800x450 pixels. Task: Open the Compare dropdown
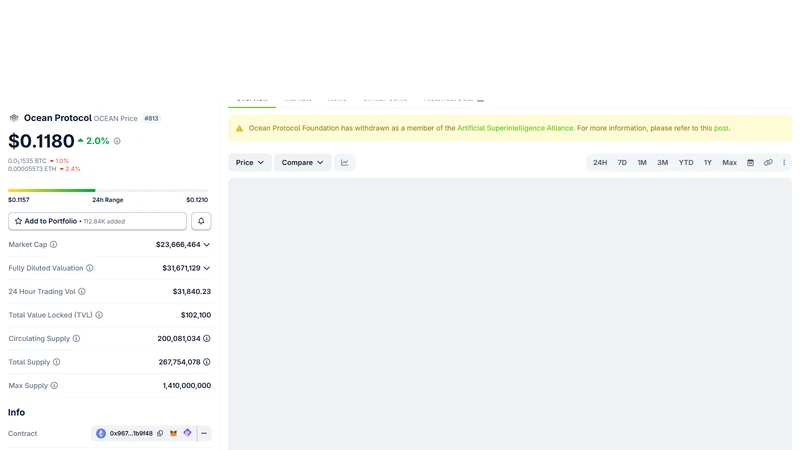click(x=303, y=162)
